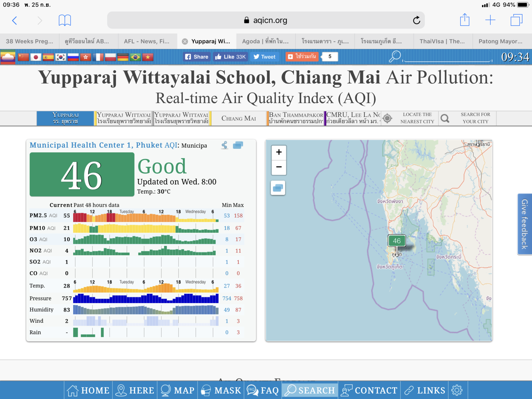
Task: Open SEARCH in the bottom navigation
Action: 310,390
